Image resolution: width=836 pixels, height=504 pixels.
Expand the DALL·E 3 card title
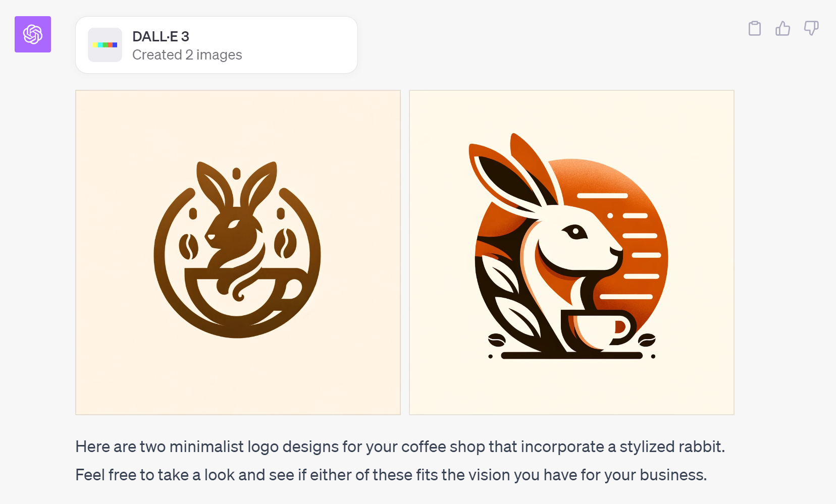161,36
